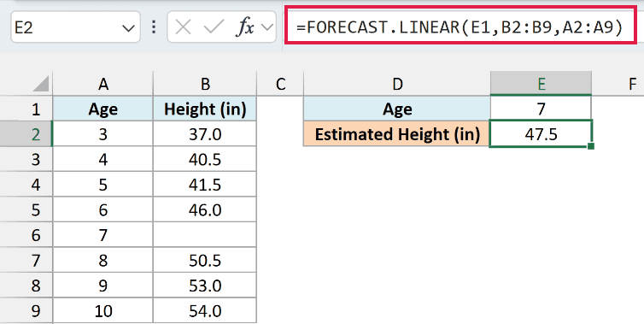
Task: Select row 7 header
Action: [26, 260]
